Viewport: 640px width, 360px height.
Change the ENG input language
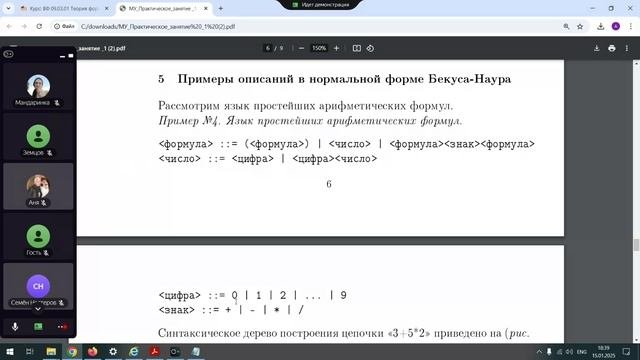(x=582, y=352)
